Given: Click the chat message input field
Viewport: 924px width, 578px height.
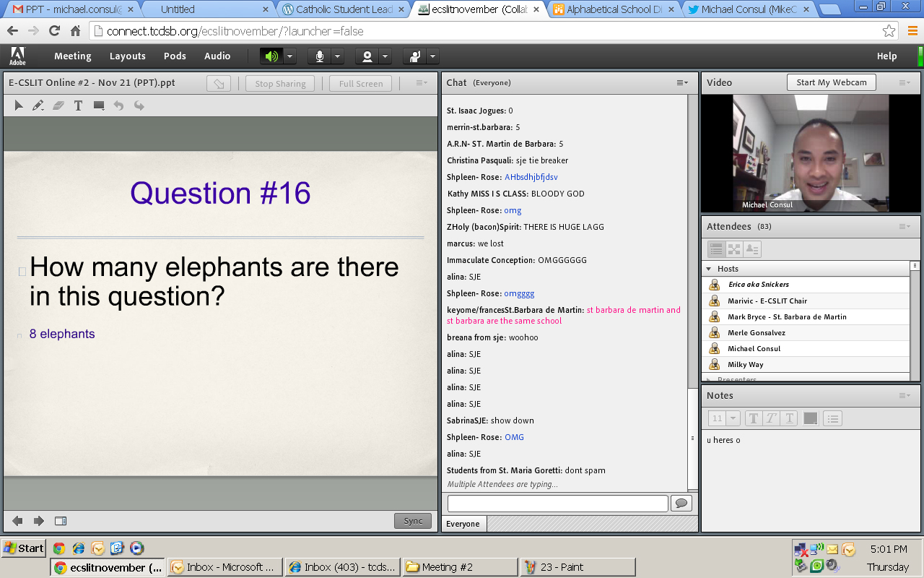Looking at the screenshot, I should coord(557,504).
